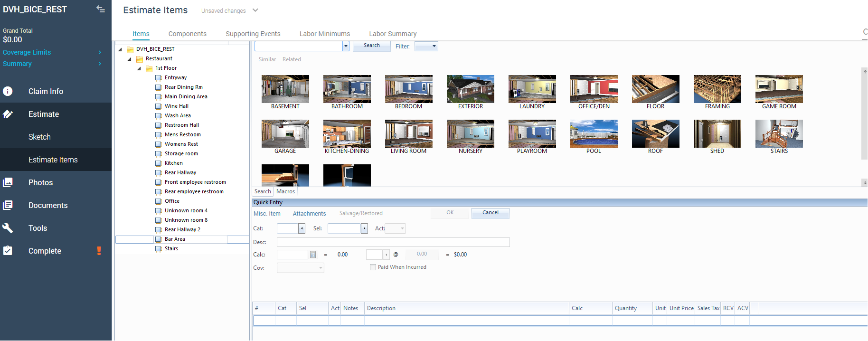Collapse the sidebar with the arrow icon
Viewport: 868px width, 341px height.
coord(101,9)
